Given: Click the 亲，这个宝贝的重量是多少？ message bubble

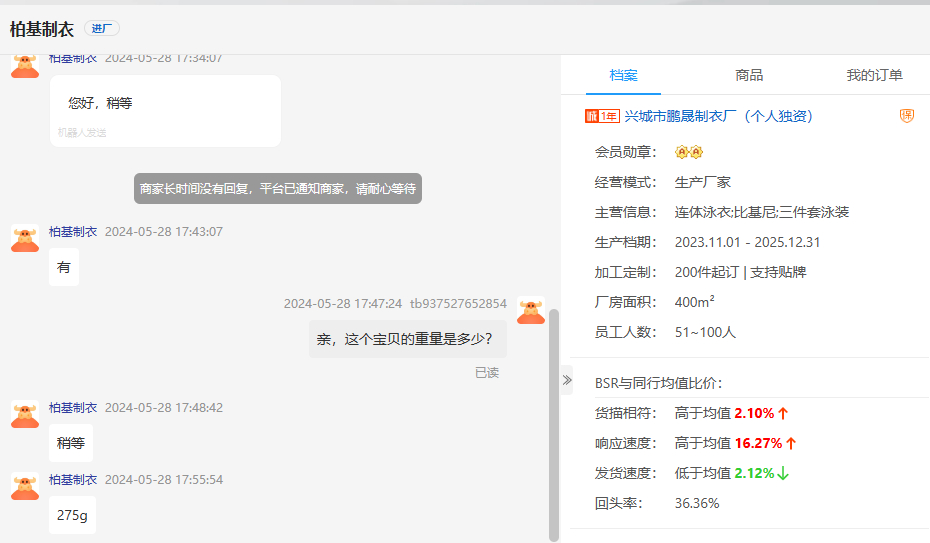Looking at the screenshot, I should point(405,339).
